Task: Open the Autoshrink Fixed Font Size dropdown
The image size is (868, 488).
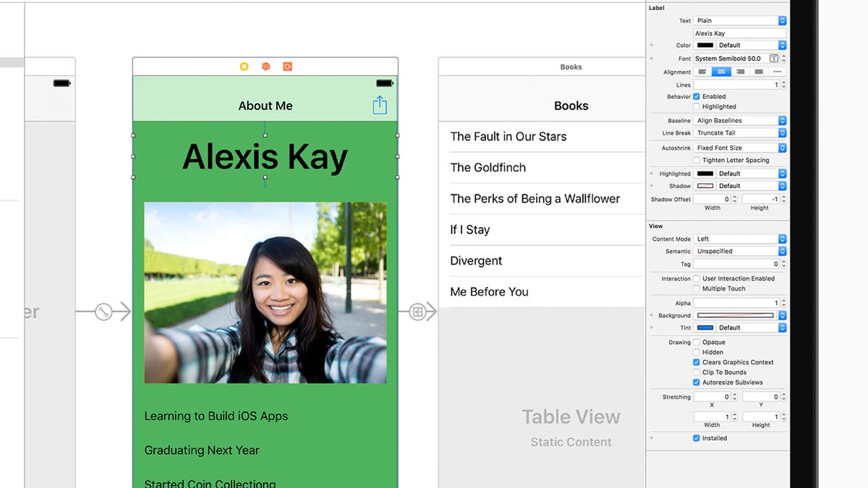Action: click(740, 147)
